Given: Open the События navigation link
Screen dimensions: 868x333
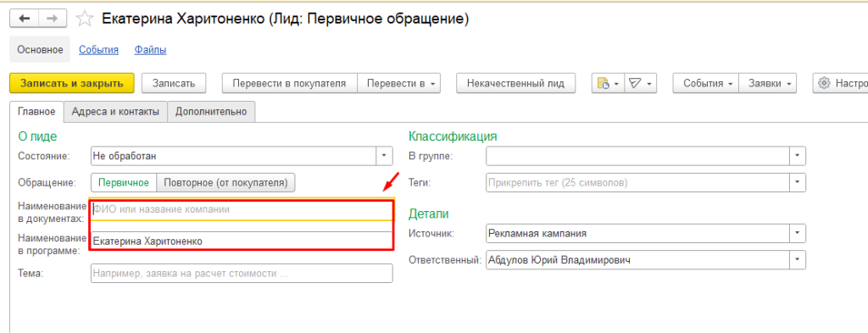Looking at the screenshot, I should pos(98,50).
